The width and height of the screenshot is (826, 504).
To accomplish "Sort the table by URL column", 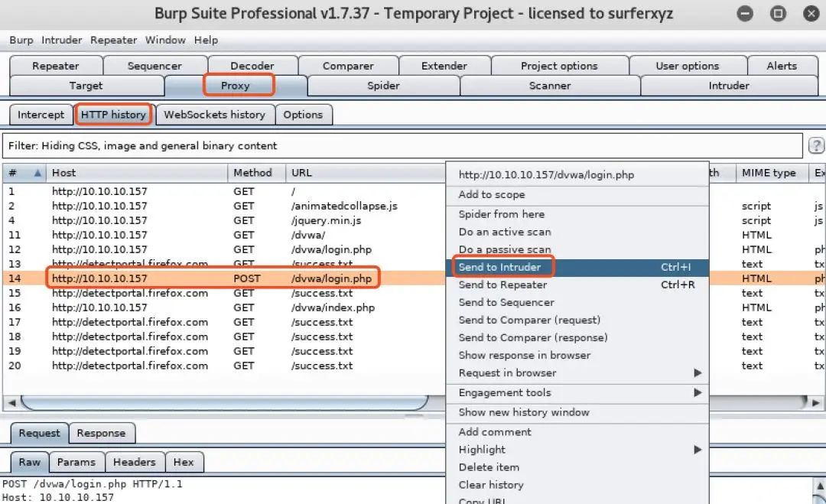I will point(366,173).
